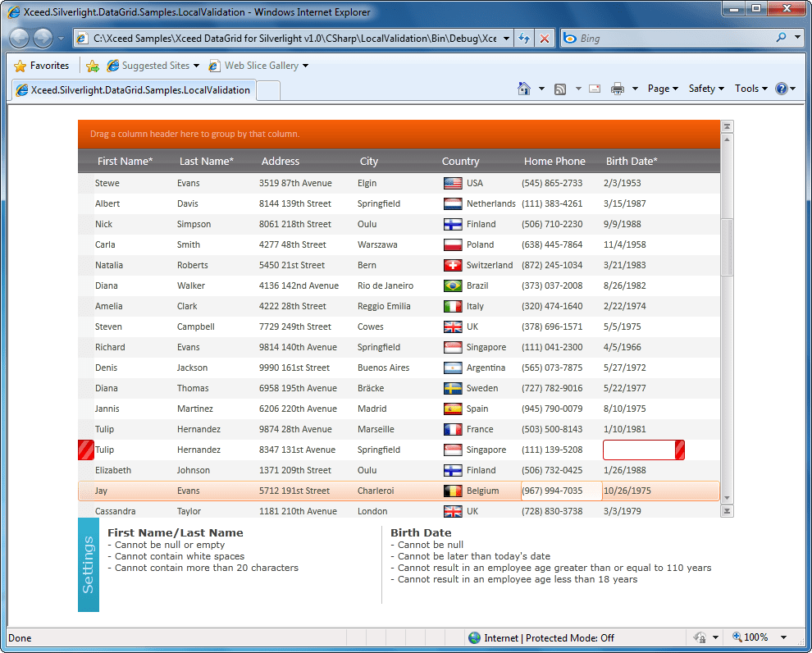
Task: Click the Read Mail envelope icon
Action: (594, 88)
